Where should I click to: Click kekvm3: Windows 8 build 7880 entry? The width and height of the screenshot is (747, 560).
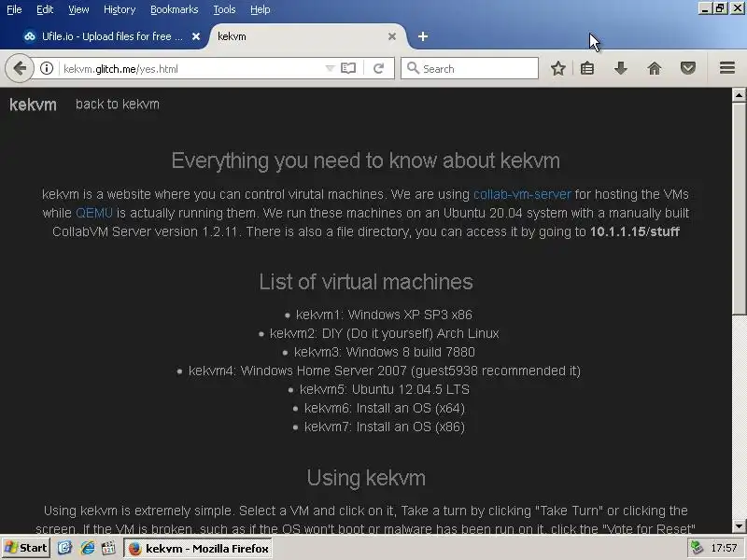(x=385, y=352)
